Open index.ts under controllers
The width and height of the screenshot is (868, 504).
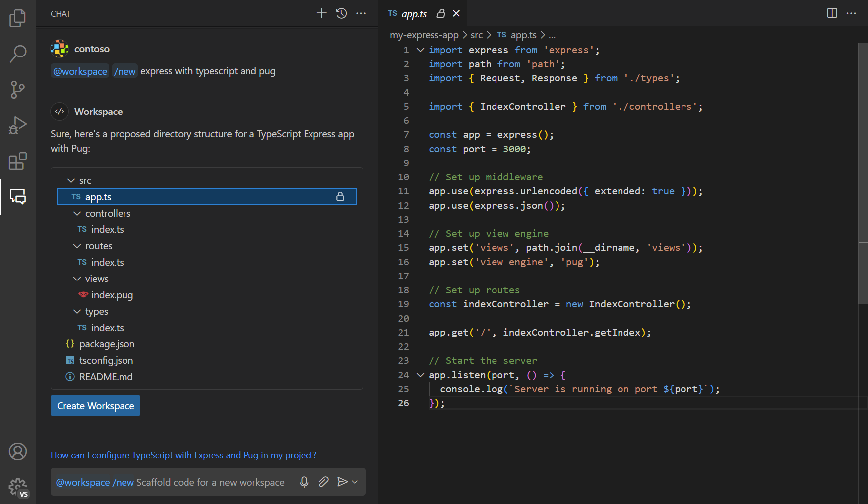[x=207, y=229]
